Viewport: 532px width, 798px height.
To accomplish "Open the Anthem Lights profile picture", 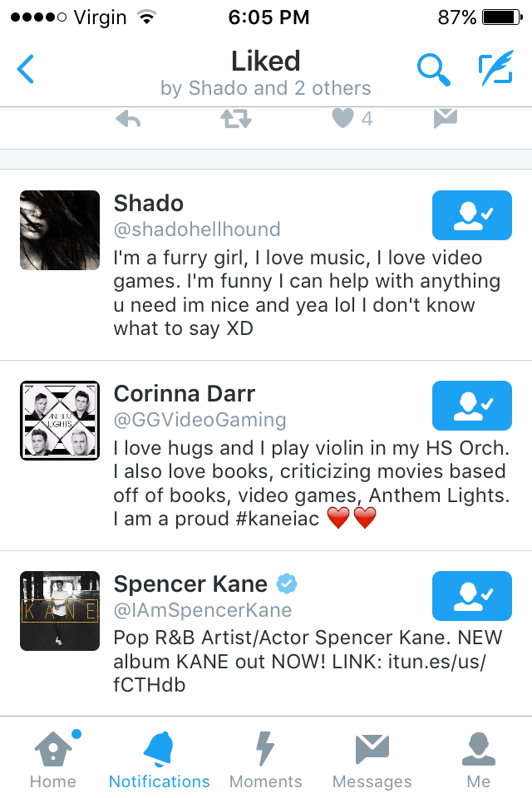I will pos(60,421).
